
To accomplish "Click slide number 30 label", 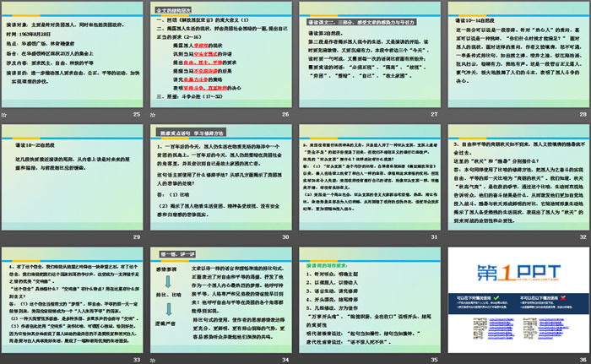I will pos(285,236).
